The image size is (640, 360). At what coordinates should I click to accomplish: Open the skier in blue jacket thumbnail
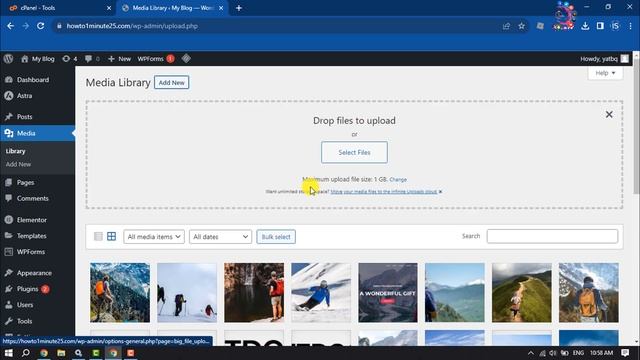(321, 293)
